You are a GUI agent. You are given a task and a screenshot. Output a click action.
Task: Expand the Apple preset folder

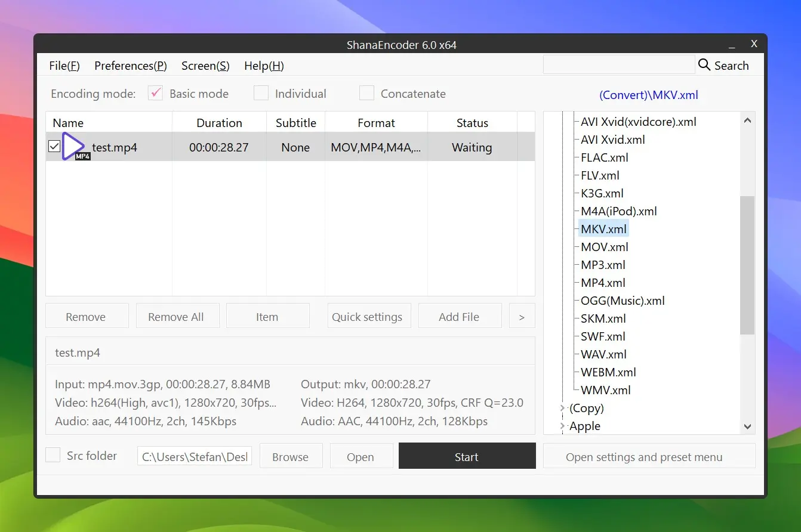562,426
